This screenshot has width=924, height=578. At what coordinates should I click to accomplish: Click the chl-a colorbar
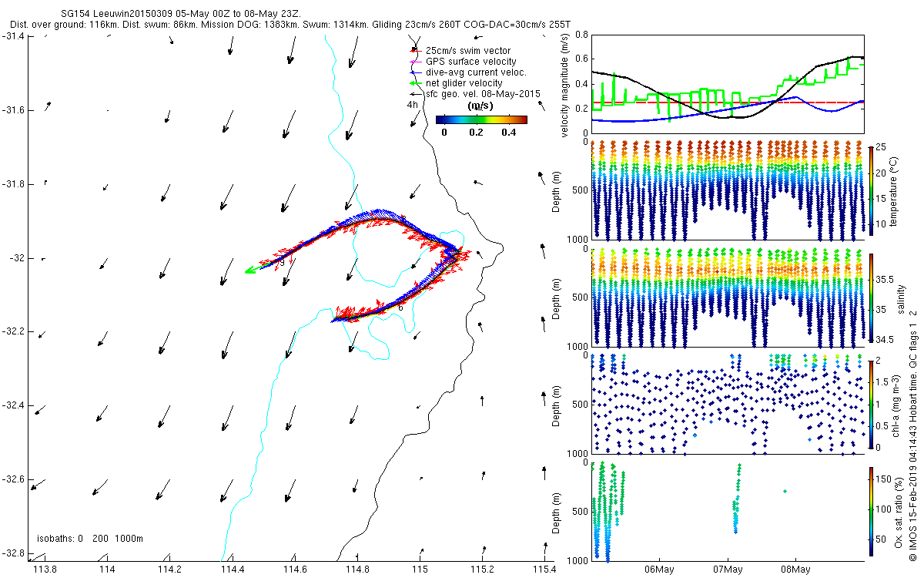(871, 405)
